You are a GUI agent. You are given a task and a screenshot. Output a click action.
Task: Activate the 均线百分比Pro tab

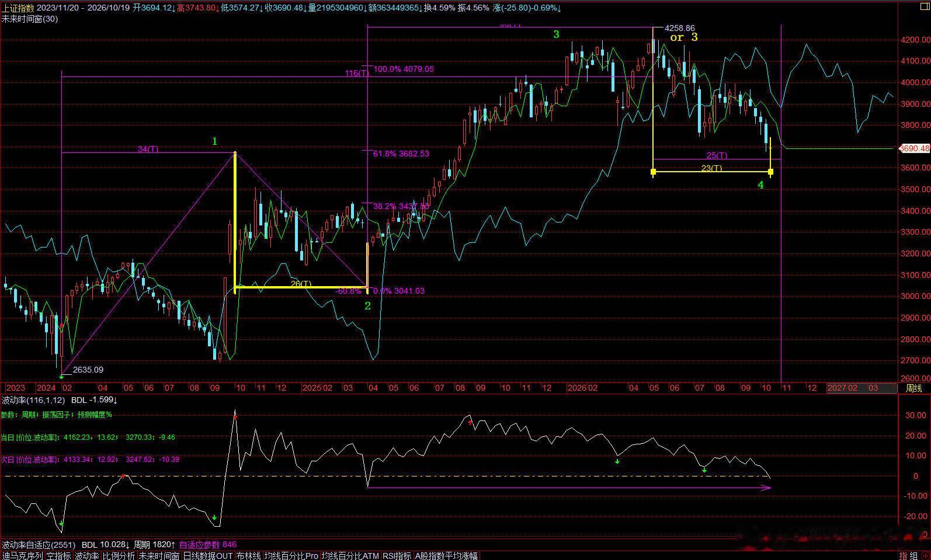pos(290,555)
